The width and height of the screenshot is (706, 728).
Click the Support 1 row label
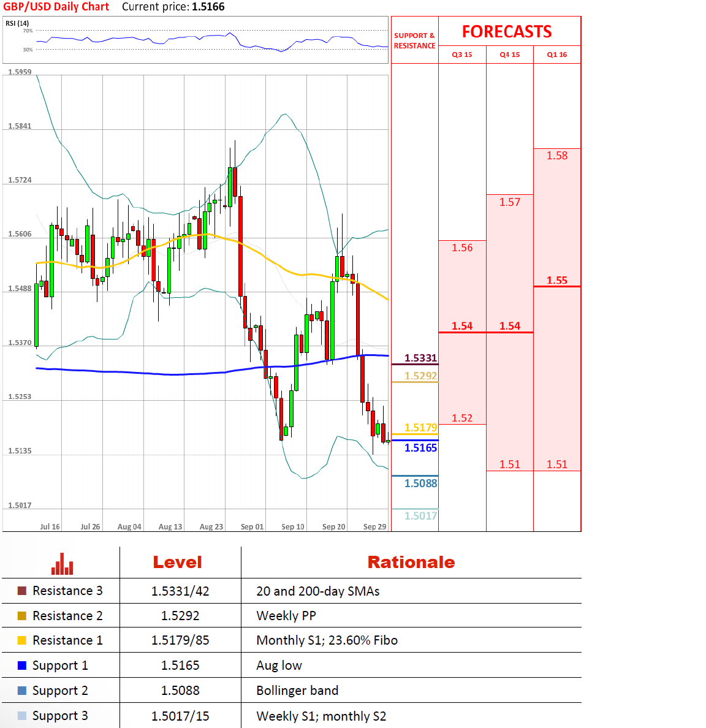[60, 665]
